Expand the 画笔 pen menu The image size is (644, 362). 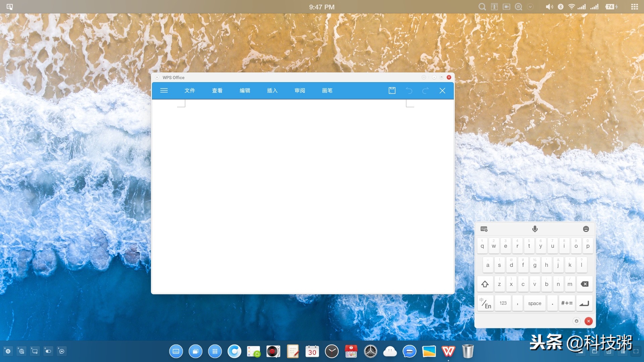click(327, 90)
